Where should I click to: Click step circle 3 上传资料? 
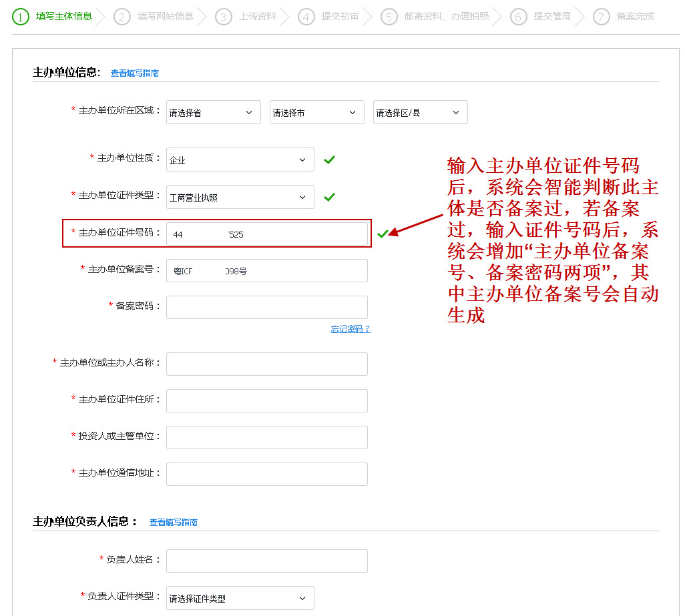222,16
